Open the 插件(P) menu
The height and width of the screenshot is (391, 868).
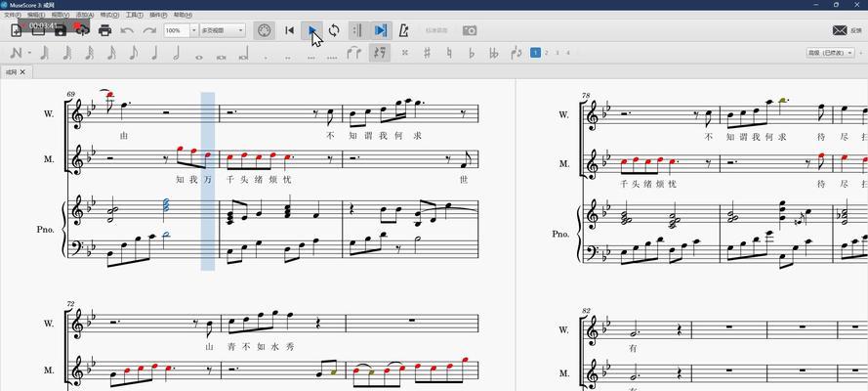(158, 15)
